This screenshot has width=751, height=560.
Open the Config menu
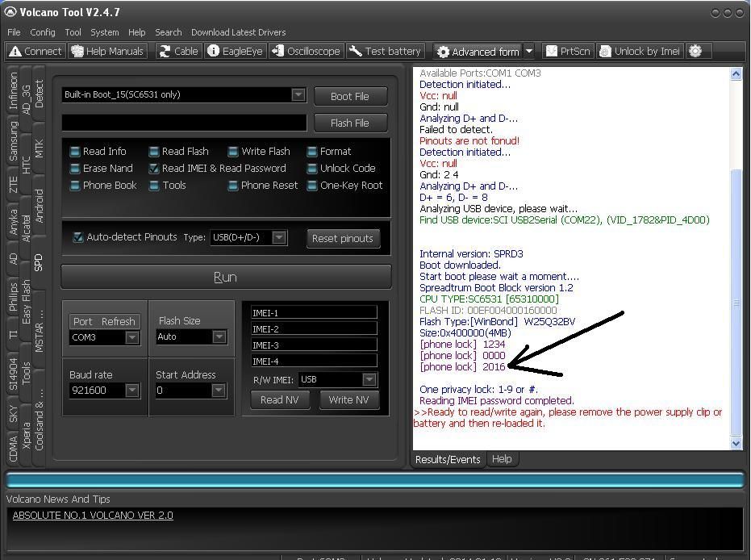click(43, 32)
